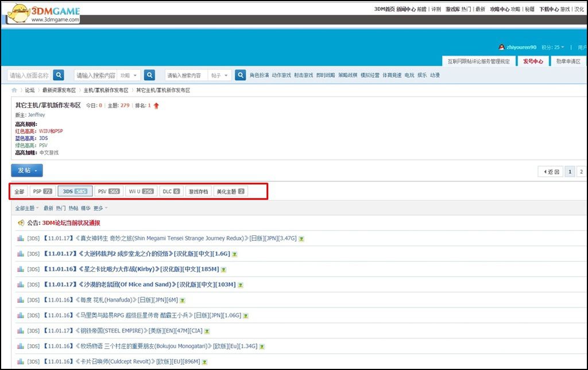Expand the 全部主题 filter dropdown

27,208
